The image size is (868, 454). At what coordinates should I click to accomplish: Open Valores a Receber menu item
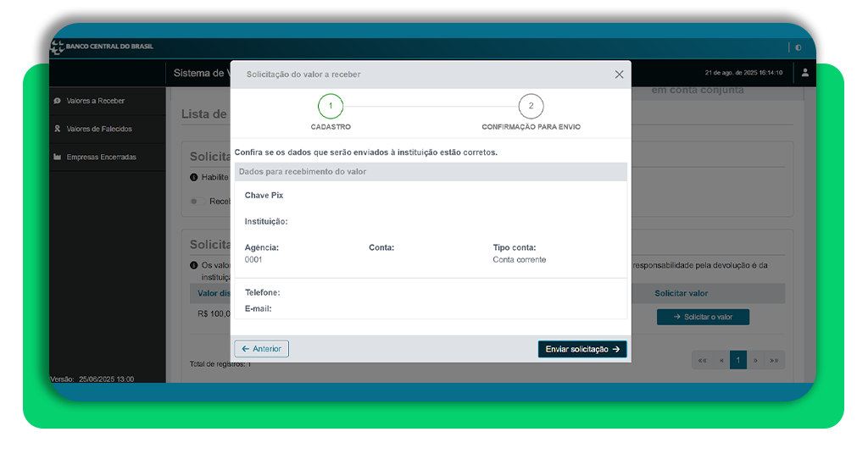95,101
